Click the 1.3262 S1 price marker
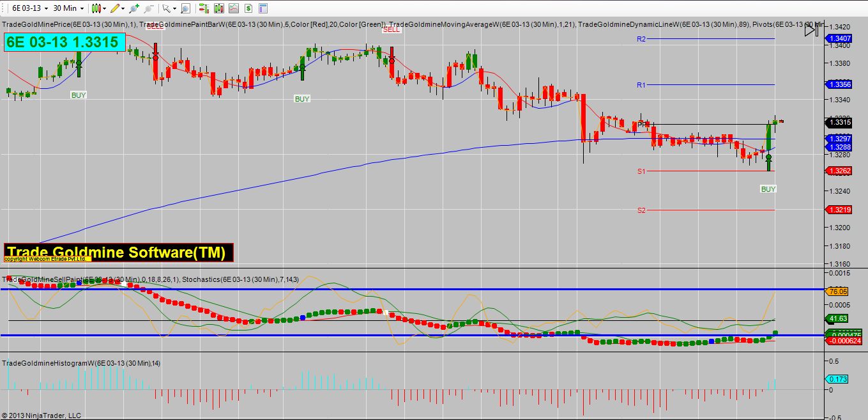 click(x=839, y=171)
